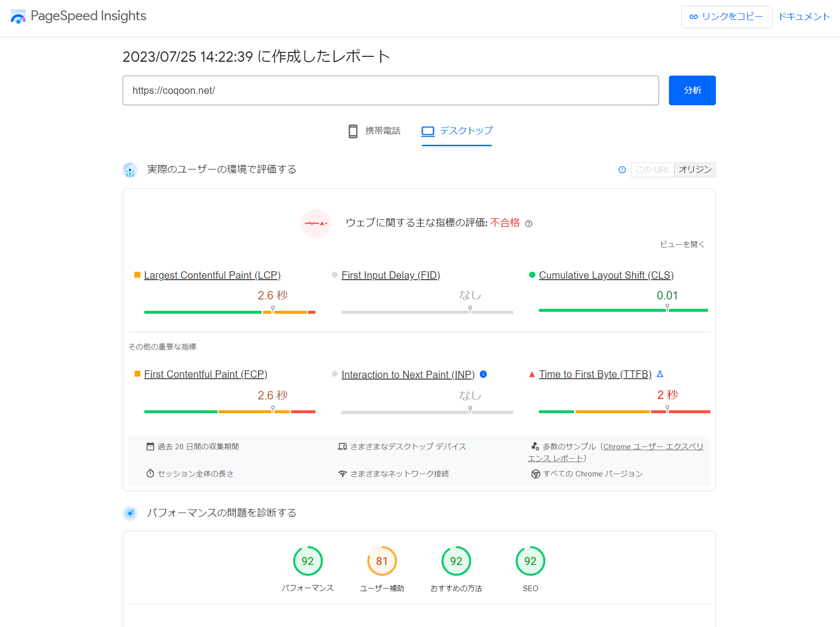Click the desktop monitor icon in デスクトップ tab
The height and width of the screenshot is (627, 840).
click(x=428, y=131)
